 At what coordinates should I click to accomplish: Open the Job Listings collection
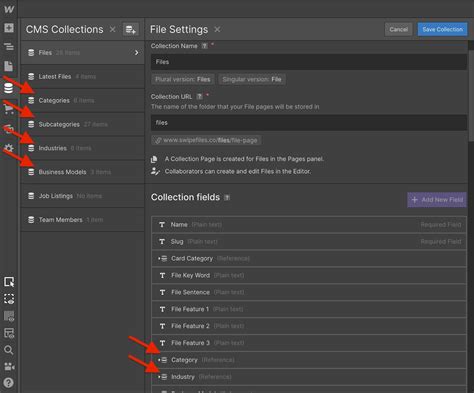tap(82, 196)
